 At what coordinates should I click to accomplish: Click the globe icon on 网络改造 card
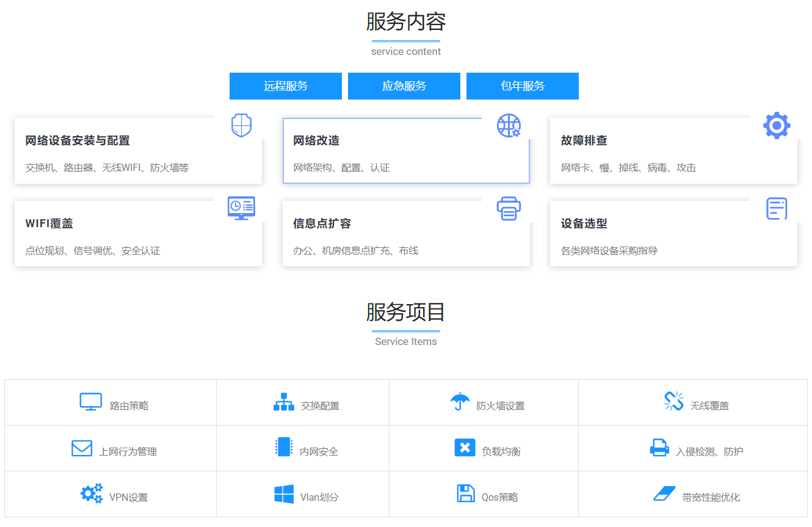pos(508,125)
